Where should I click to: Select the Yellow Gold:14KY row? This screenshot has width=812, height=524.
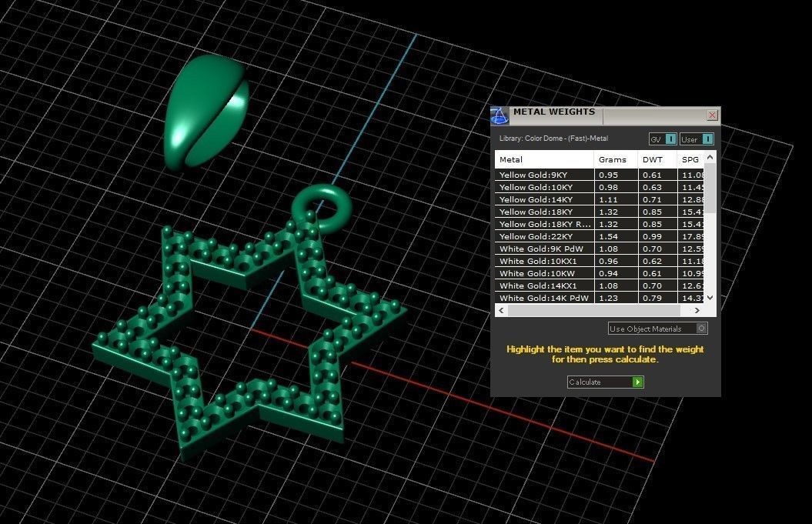click(600, 199)
